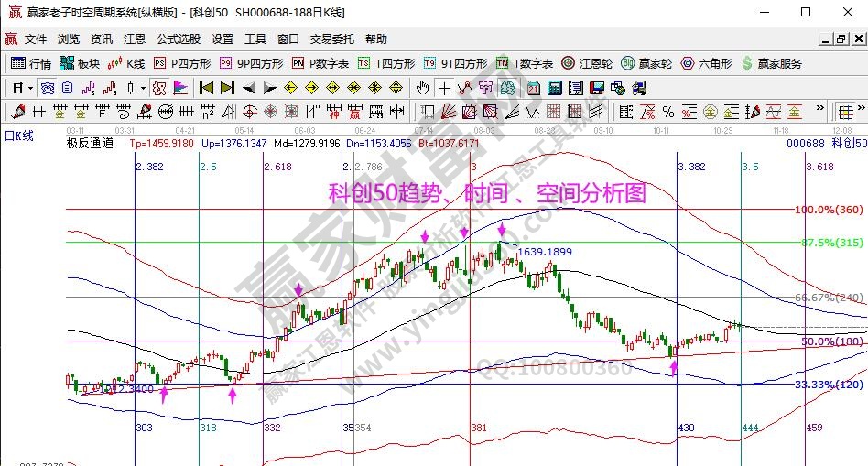Select the hand pan tool
Image resolution: width=868 pixels, height=466 pixels.
(422, 88)
